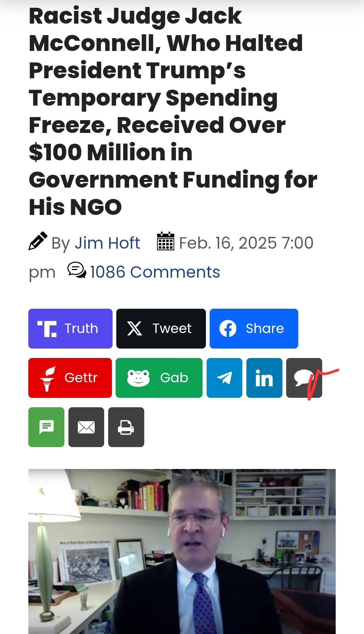This screenshot has height=634, width=364.
Task: Open the article's featured image
Action: click(x=182, y=551)
